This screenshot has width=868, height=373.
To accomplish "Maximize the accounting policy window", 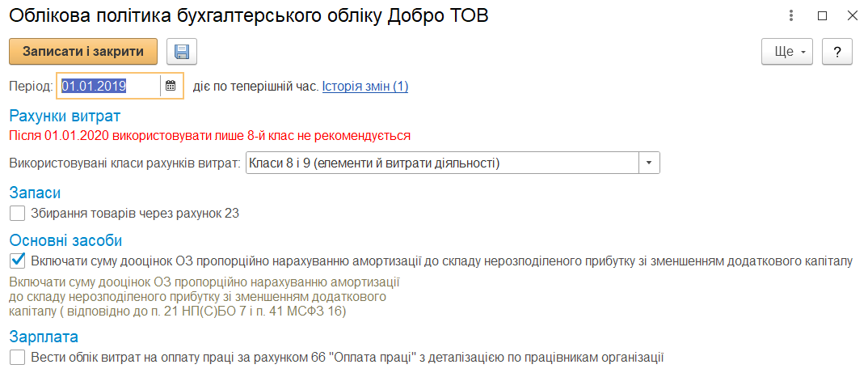I will (822, 16).
